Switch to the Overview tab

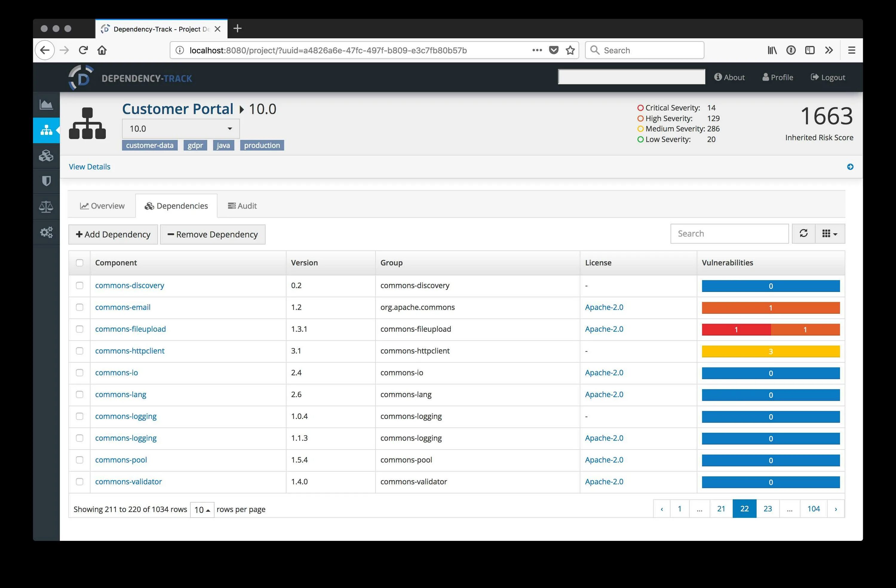tap(102, 206)
